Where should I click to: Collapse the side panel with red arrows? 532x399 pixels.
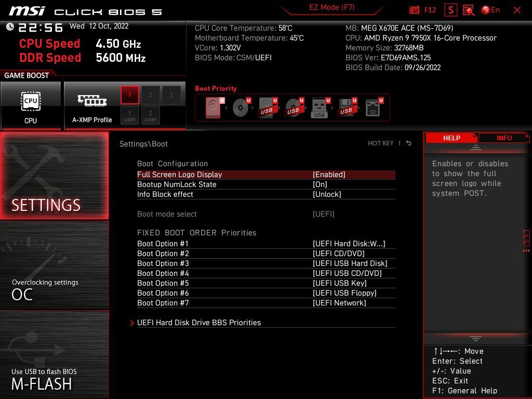(526, 251)
